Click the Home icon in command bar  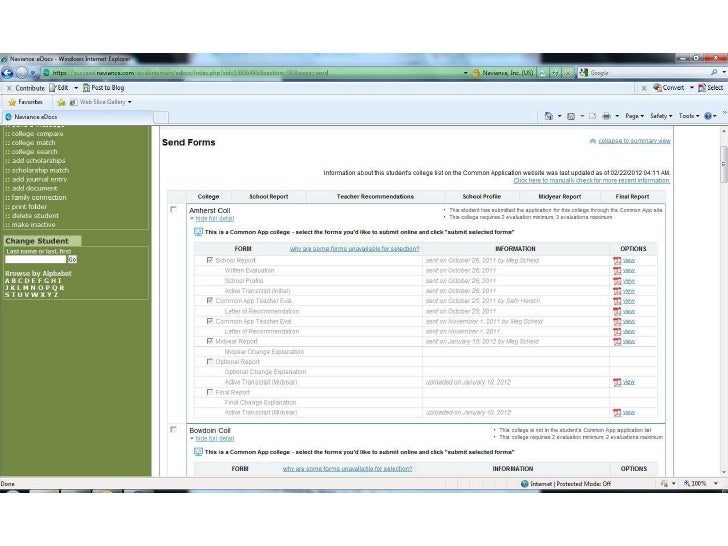tap(548, 116)
